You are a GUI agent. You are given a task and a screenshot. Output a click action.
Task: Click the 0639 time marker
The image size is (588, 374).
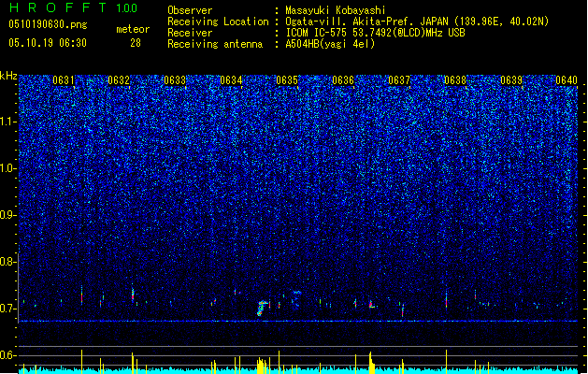(x=511, y=80)
